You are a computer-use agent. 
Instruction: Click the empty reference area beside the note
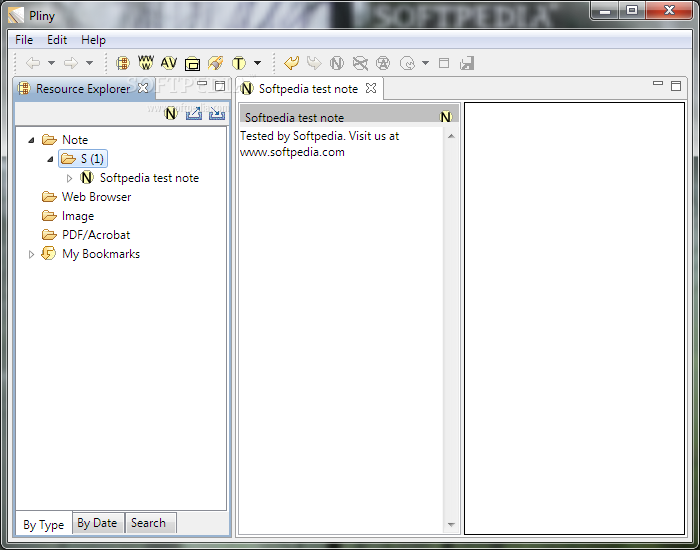click(x=575, y=318)
